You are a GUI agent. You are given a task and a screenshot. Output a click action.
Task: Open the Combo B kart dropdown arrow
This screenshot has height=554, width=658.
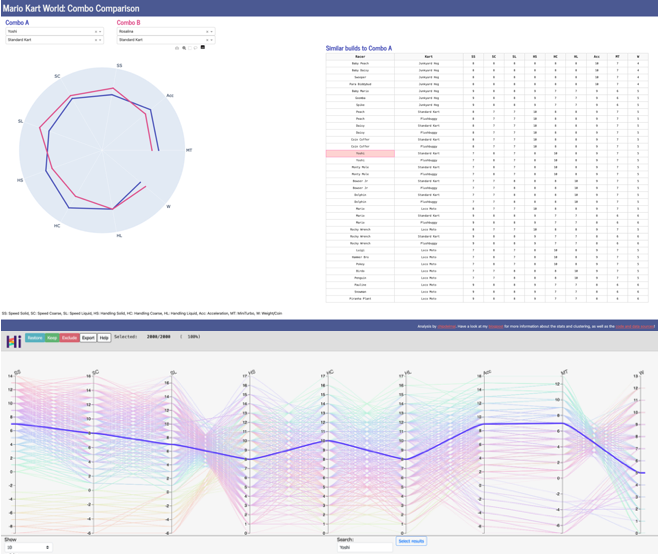(212, 40)
